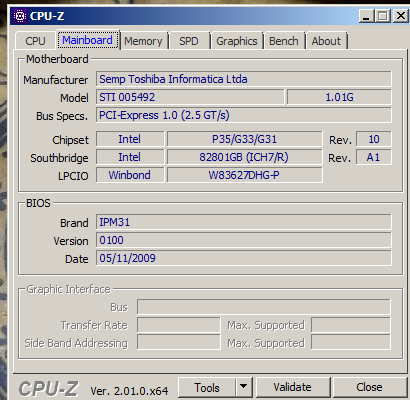410x400 pixels.
Task: Click the chipset P35/G33/G31 field
Action: click(x=244, y=139)
